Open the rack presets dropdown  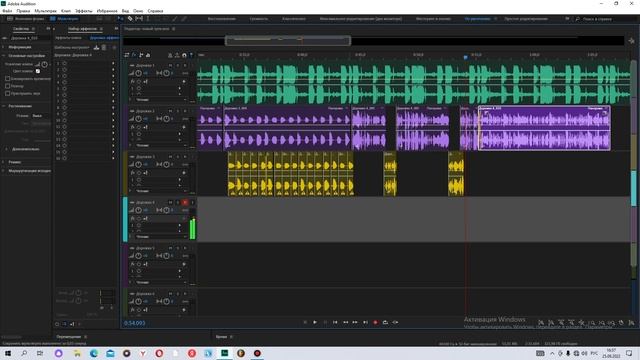pos(73,47)
